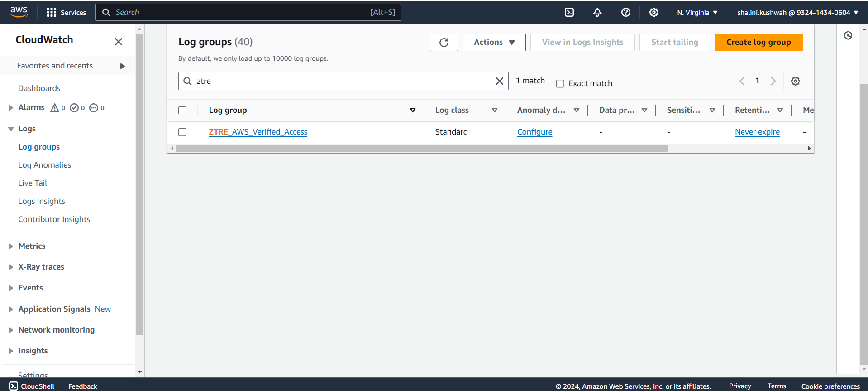Open Logs Insights in the sidebar
The image size is (868, 391).
[42, 201]
